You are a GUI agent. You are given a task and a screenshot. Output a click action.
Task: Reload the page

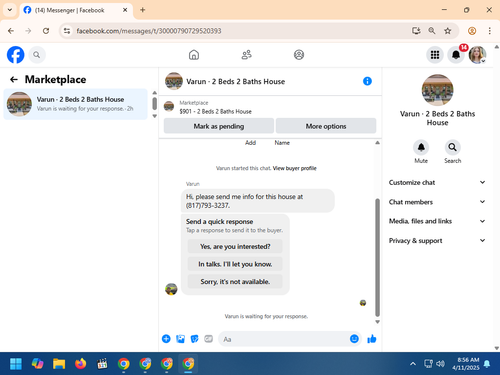(46, 31)
